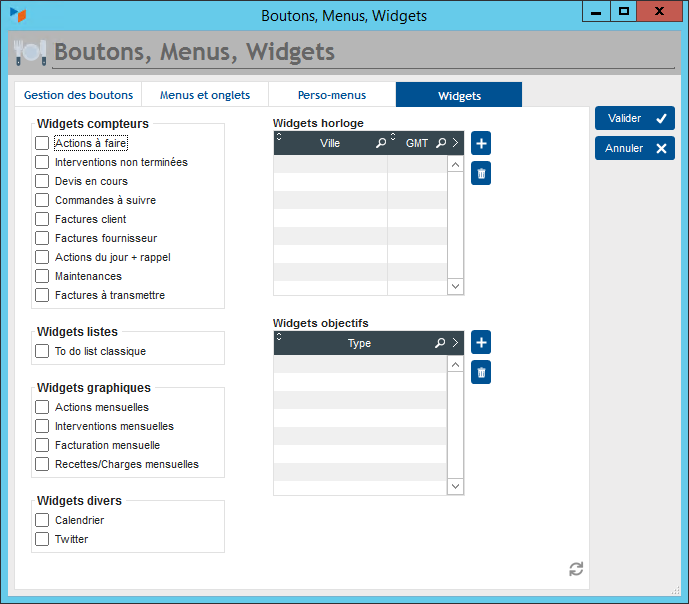Viewport: 689px width, 604px height.
Task: Expand the Widgets horloge table column chevron
Action: (x=455, y=144)
